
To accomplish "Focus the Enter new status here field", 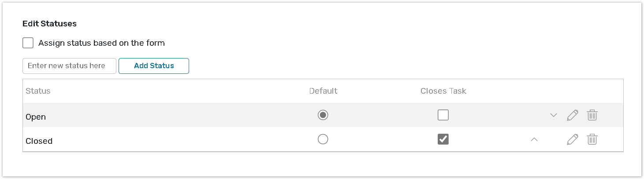I will click(x=69, y=66).
